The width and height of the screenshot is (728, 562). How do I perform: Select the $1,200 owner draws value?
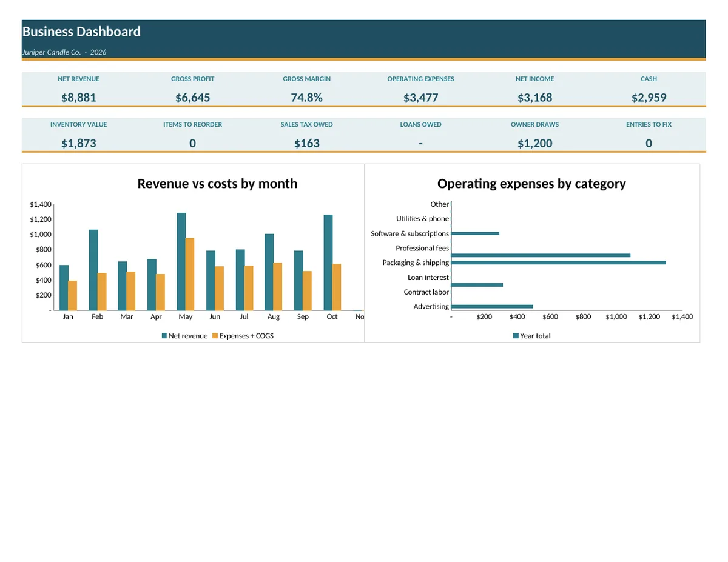535,144
